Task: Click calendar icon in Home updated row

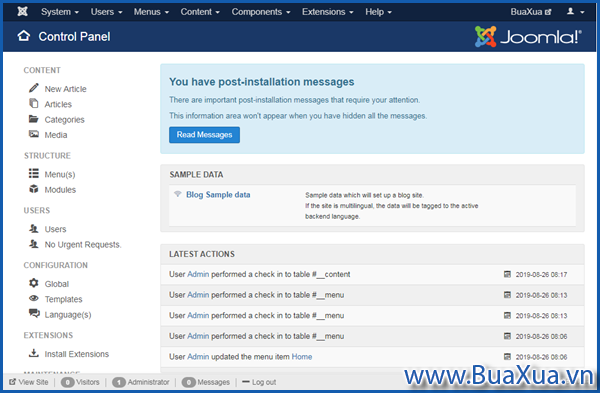Action: [507, 356]
